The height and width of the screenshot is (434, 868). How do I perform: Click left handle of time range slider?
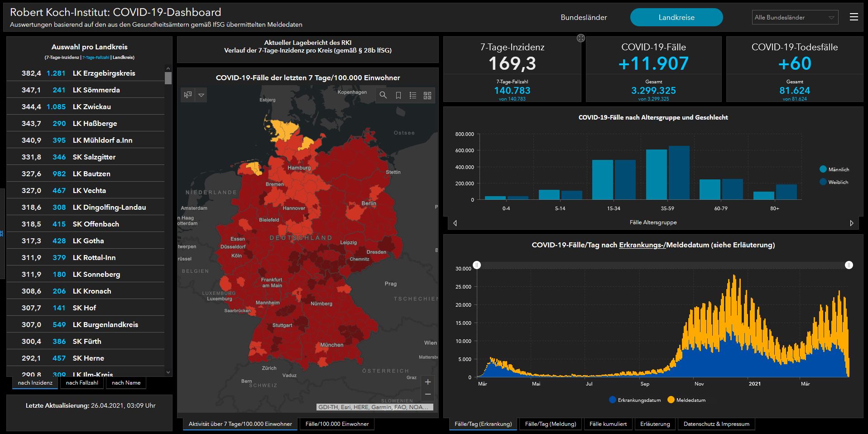tap(477, 265)
